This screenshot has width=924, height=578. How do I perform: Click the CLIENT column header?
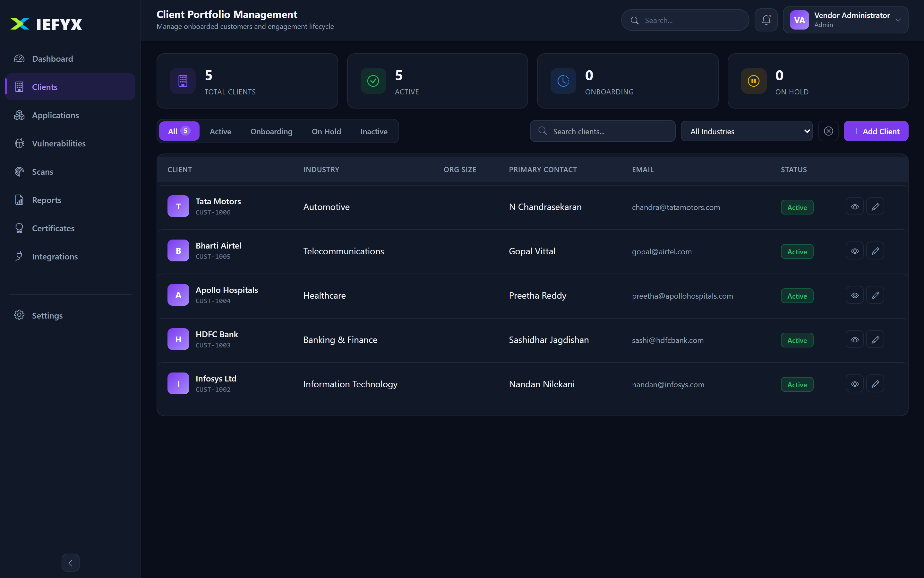(x=179, y=169)
